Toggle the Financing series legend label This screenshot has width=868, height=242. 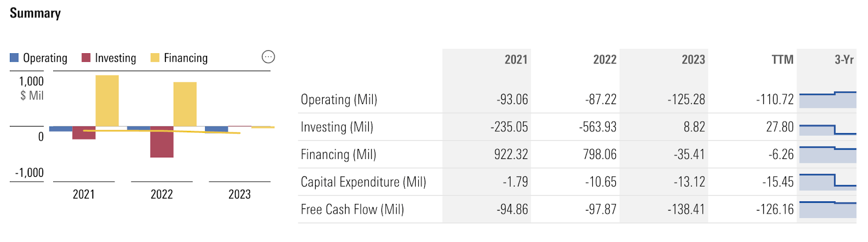186,58
